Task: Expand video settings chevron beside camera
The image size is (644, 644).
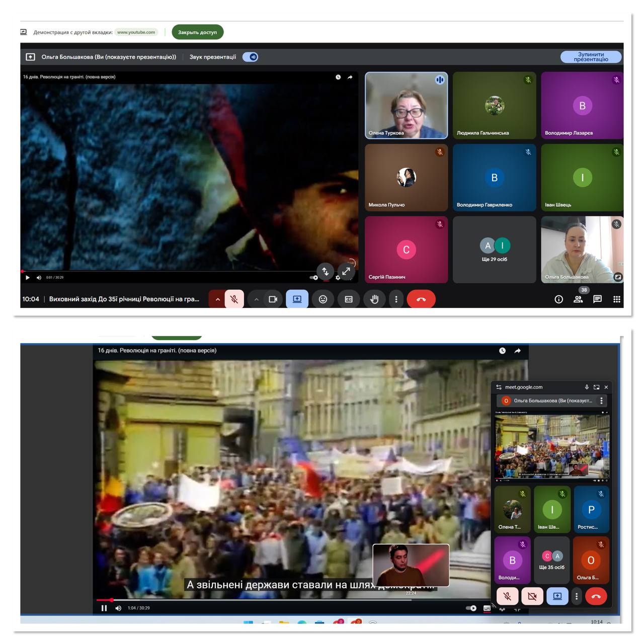Action: pyautogui.click(x=257, y=299)
